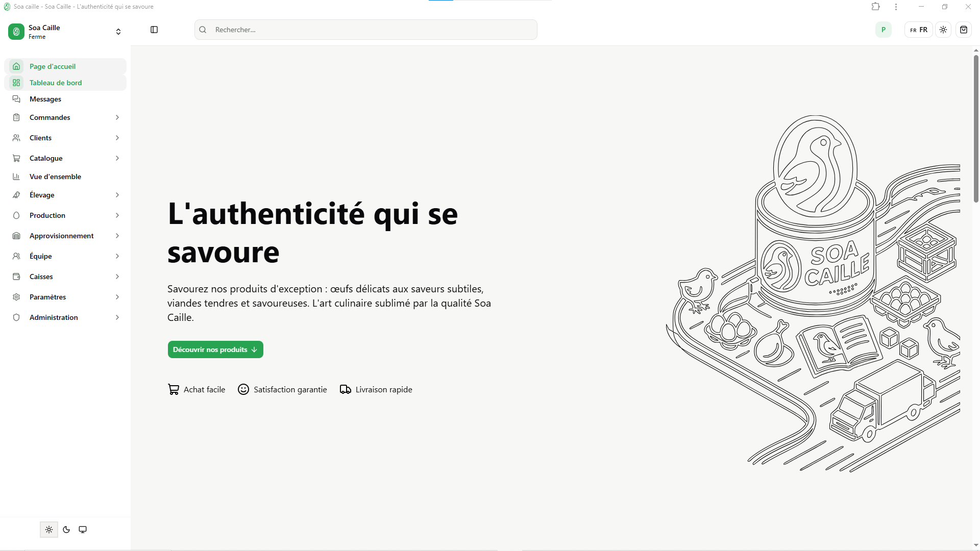Expand the Administration submenu chevron

coord(117,317)
